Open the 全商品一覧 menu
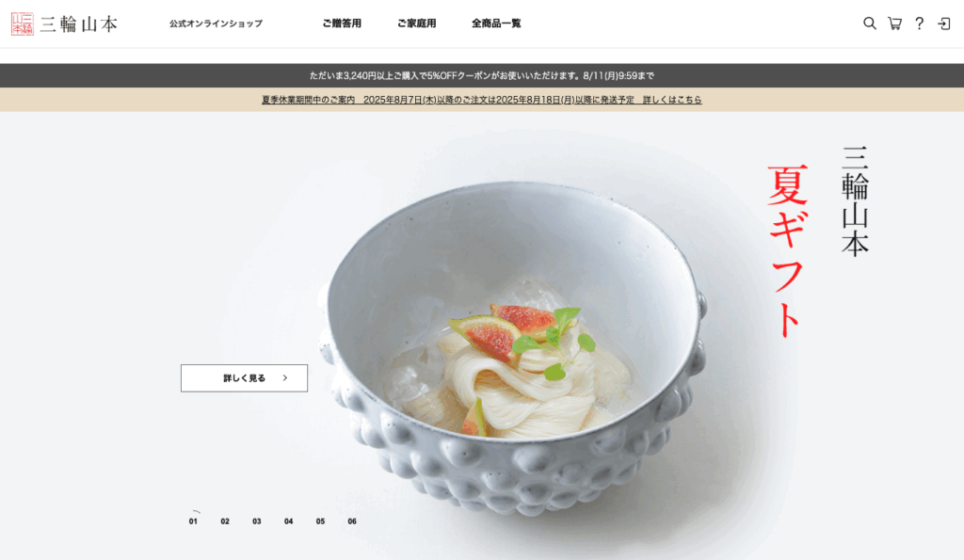The width and height of the screenshot is (964, 560). click(496, 24)
